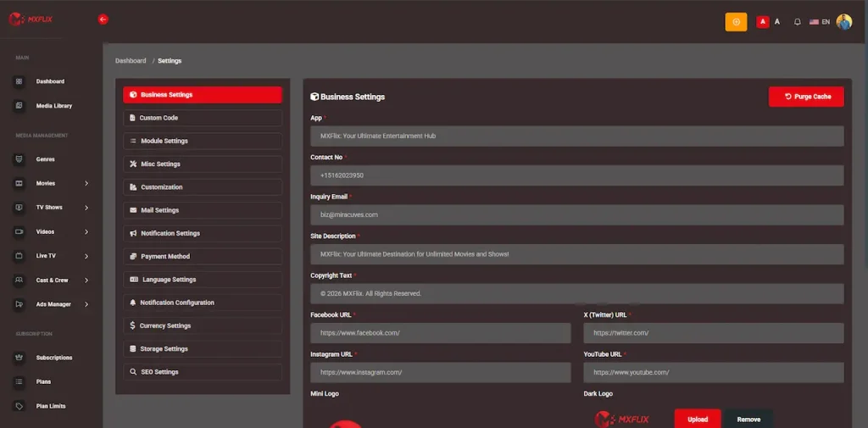Click the Remove button for Dark Logo
868x428 pixels.
click(748, 419)
